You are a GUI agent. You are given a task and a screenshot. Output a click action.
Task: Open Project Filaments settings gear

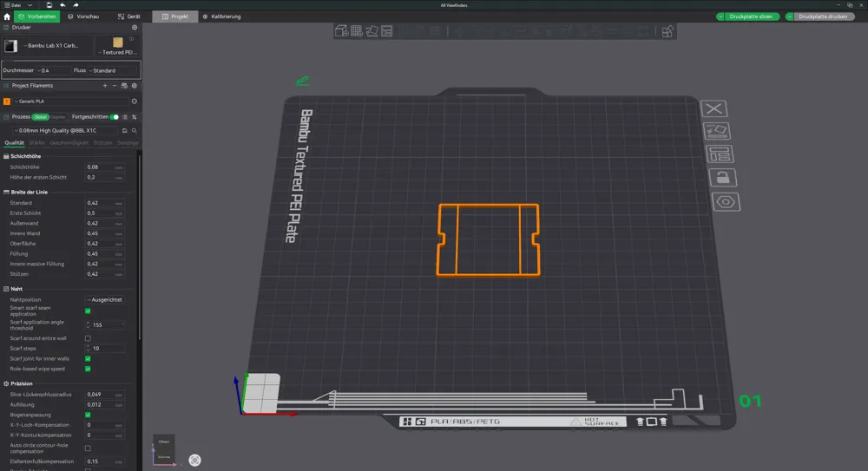coord(134,86)
